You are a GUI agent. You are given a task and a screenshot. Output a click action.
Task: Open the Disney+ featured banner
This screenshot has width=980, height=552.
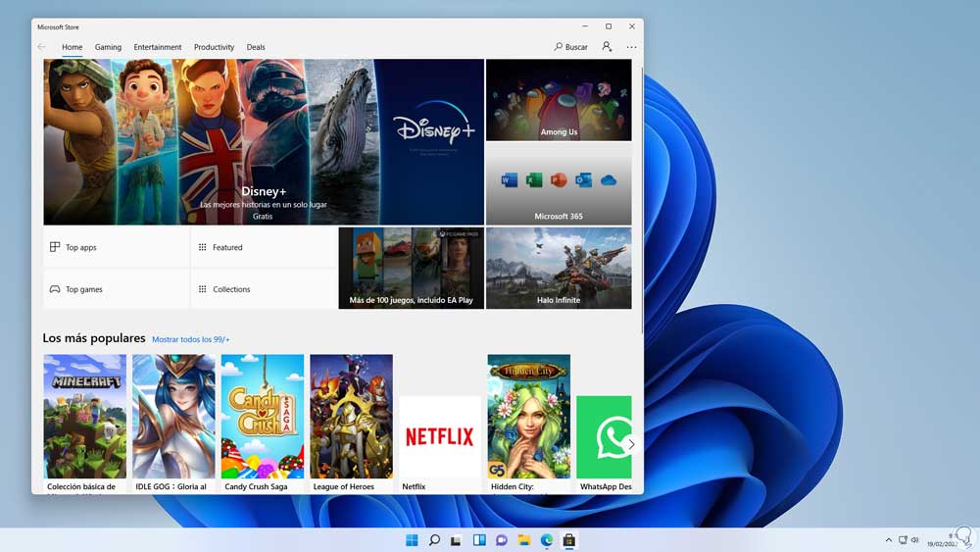263,142
